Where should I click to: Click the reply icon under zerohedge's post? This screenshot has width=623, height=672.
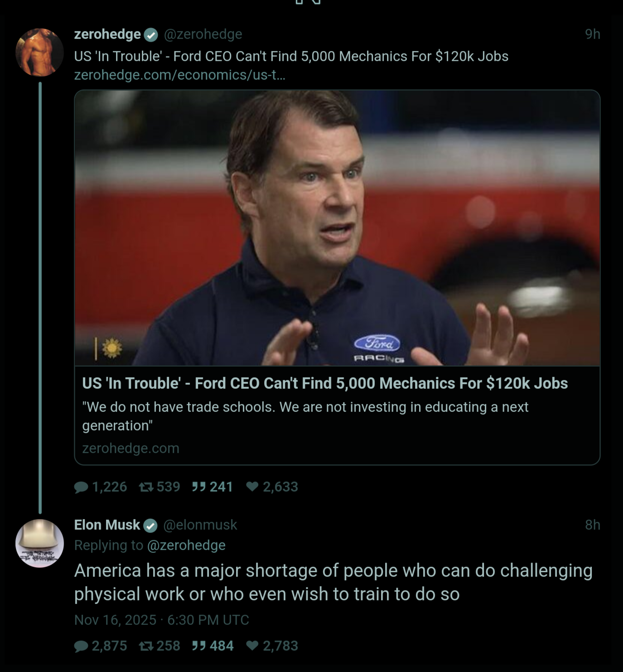pyautogui.click(x=82, y=487)
